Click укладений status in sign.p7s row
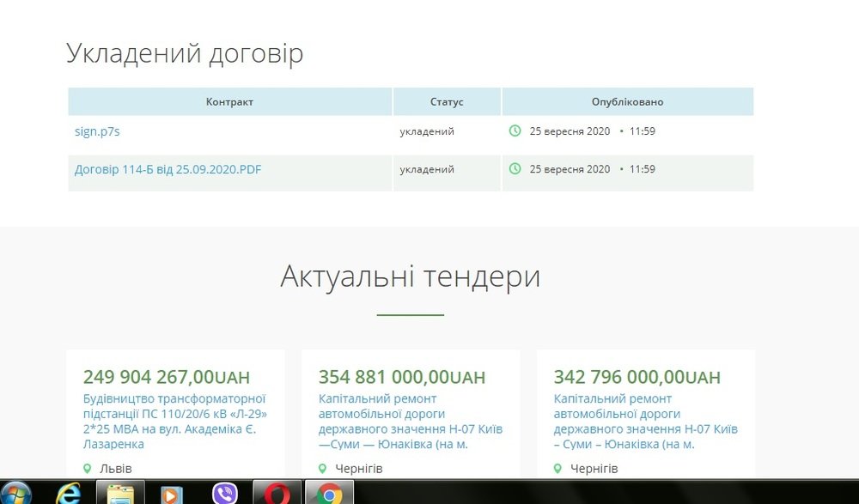Screen dimensions: 859x504 (427, 131)
